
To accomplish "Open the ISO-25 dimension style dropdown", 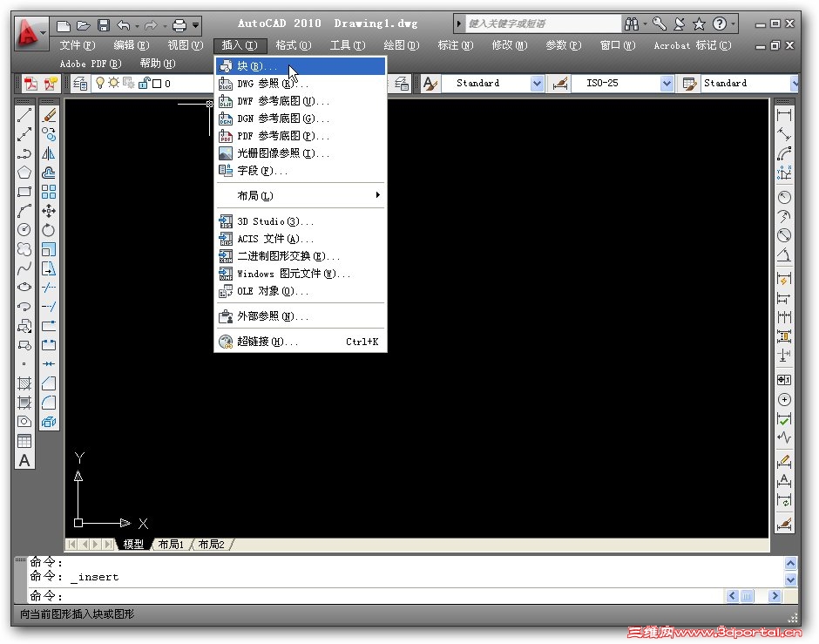I will pos(667,84).
